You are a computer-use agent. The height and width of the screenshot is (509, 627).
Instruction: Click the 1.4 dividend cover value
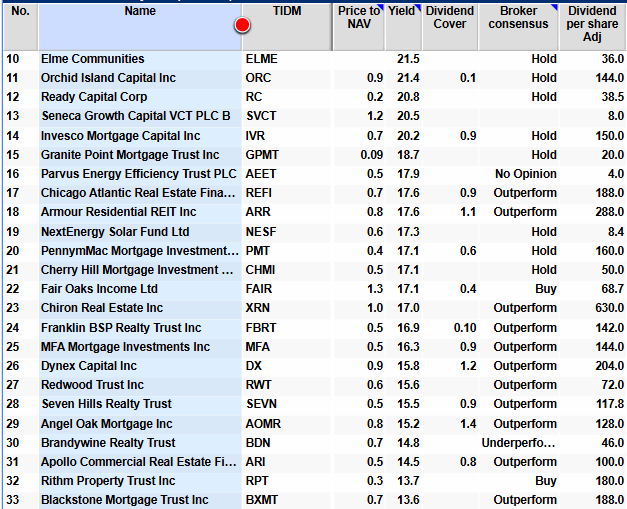tap(467, 424)
